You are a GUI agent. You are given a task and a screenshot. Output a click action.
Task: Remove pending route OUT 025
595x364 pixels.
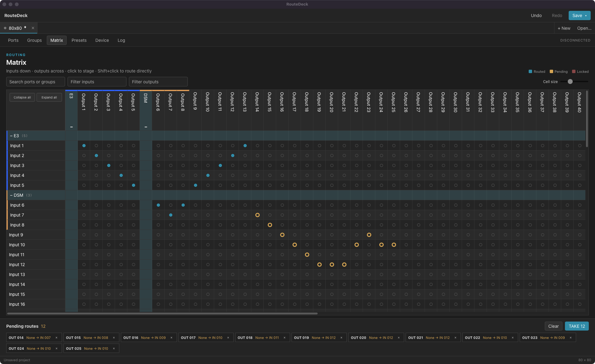(x=114, y=349)
